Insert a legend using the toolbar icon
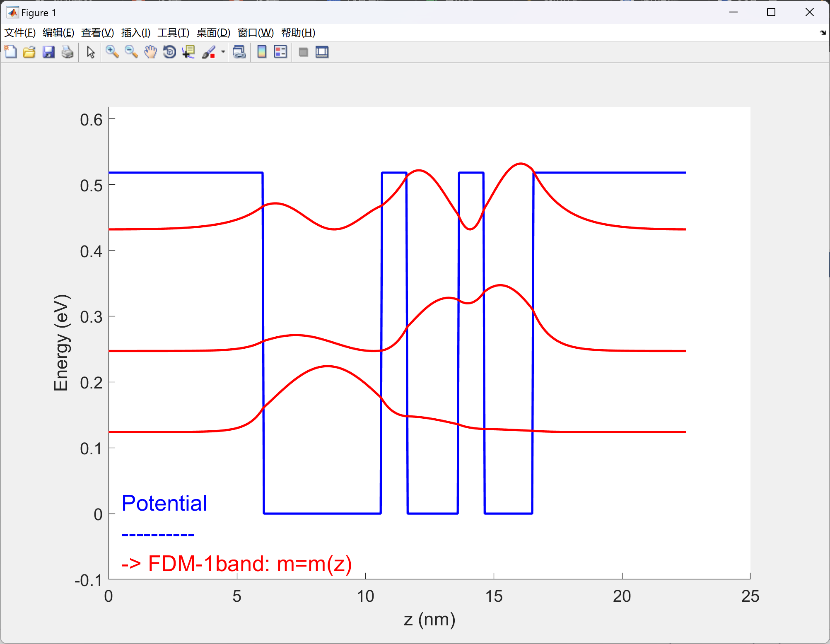Image resolution: width=830 pixels, height=644 pixels. (280, 52)
